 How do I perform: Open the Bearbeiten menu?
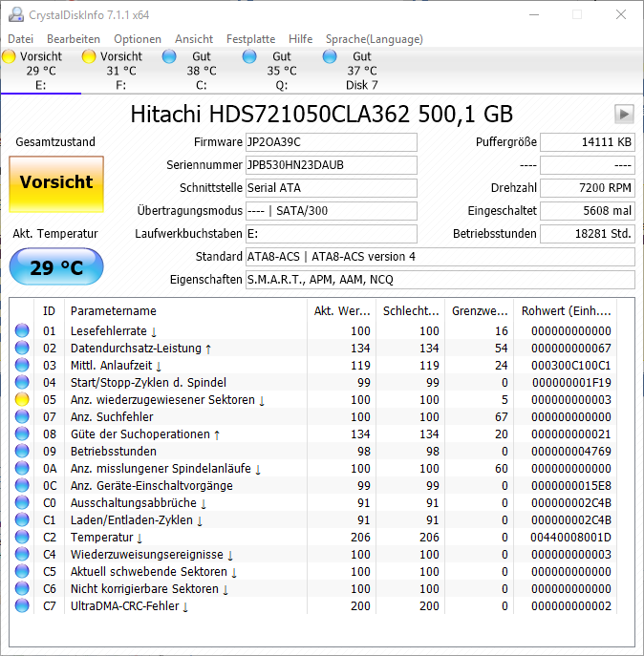[74, 39]
